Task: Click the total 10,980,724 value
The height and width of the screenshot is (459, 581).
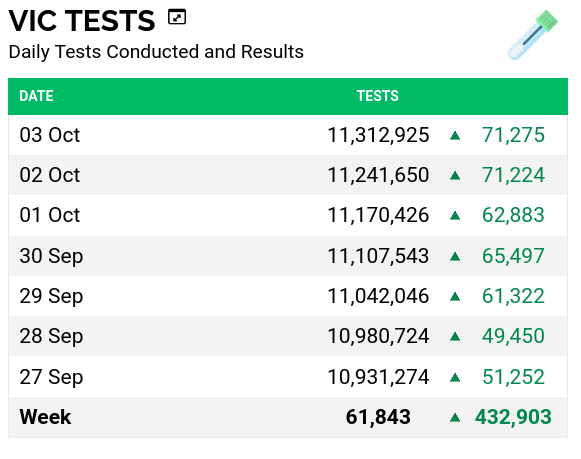Action: [378, 336]
